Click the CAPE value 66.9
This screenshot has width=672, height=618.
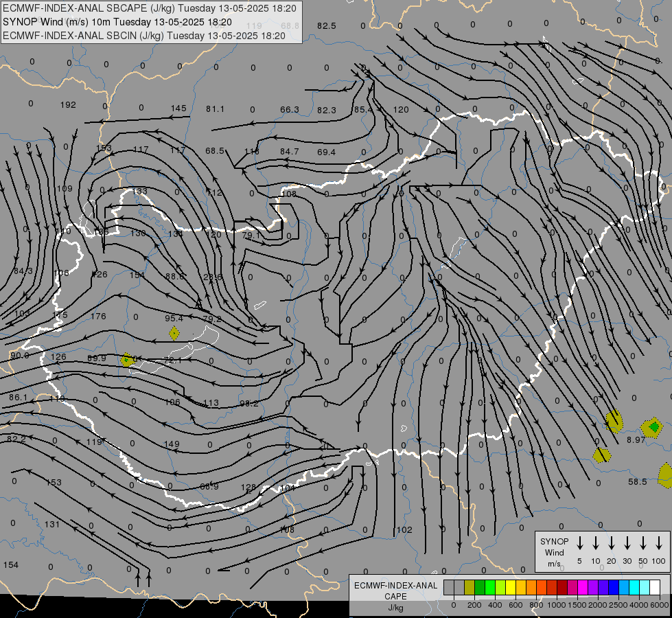(x=209, y=486)
